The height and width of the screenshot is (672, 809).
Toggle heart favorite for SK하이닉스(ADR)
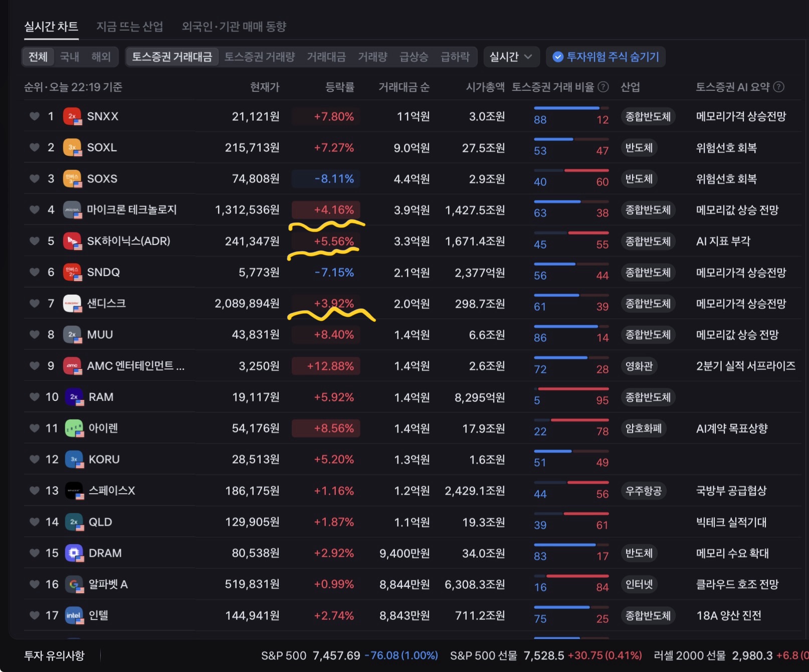(x=34, y=241)
